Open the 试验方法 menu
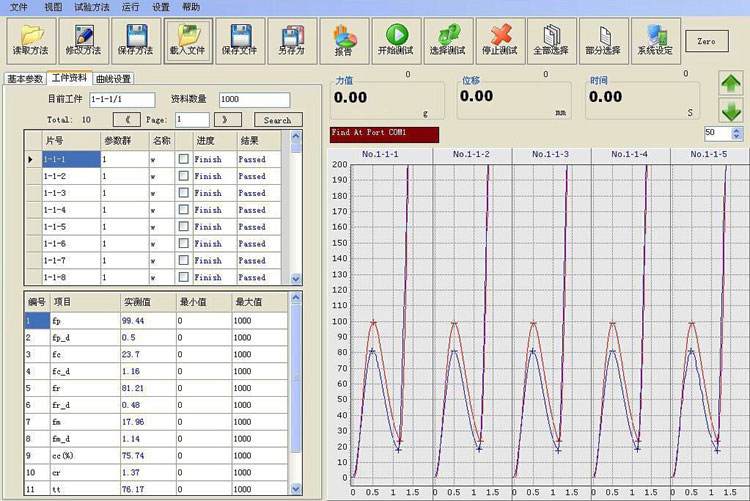The height and width of the screenshot is (501, 750). (x=94, y=6)
